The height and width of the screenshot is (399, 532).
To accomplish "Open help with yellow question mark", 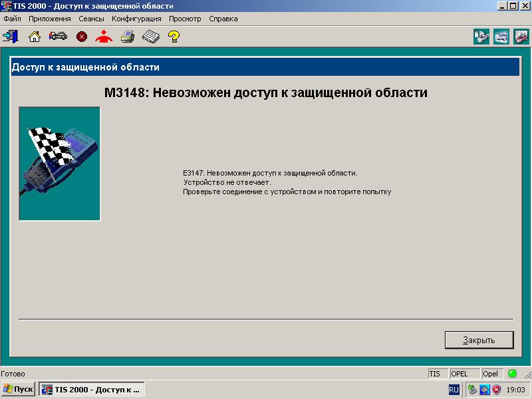I will tap(174, 37).
